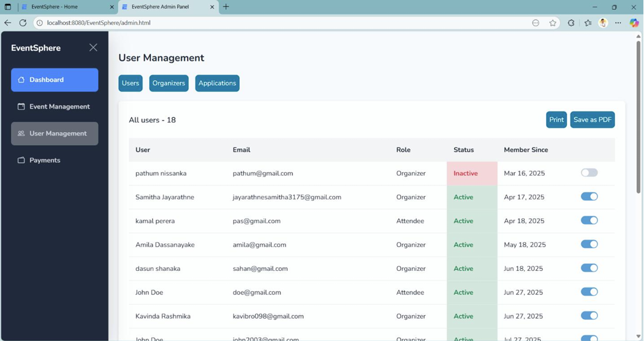Turn off the toggle for kamal perera
This screenshot has height=341, width=644.
pos(589,220)
